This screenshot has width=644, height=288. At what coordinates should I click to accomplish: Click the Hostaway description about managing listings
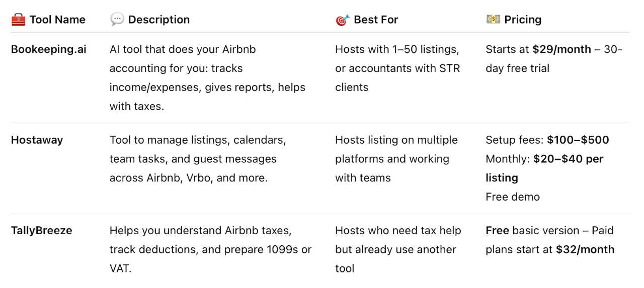tap(198, 159)
